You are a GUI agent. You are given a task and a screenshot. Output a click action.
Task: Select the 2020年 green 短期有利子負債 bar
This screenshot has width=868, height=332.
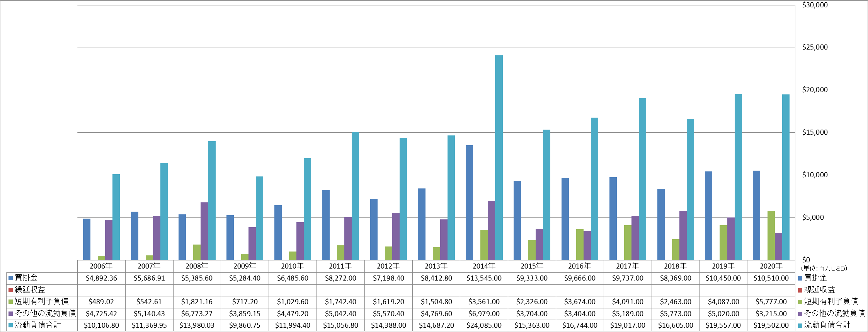click(x=771, y=235)
